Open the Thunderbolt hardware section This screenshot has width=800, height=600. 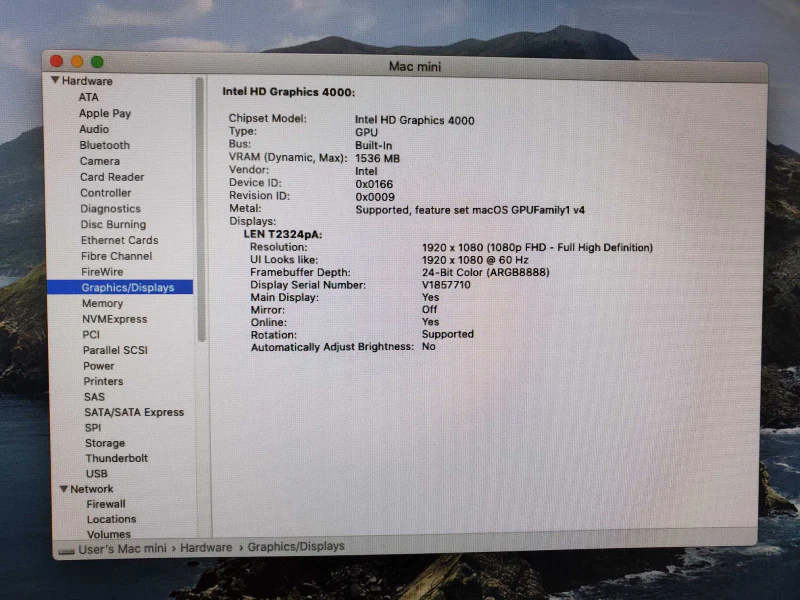coord(116,458)
